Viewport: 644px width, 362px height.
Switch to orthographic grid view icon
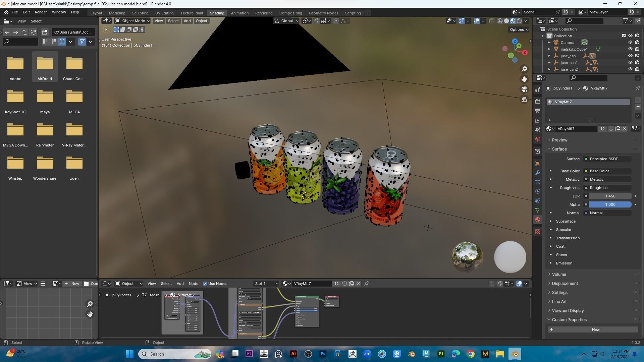[x=524, y=100]
